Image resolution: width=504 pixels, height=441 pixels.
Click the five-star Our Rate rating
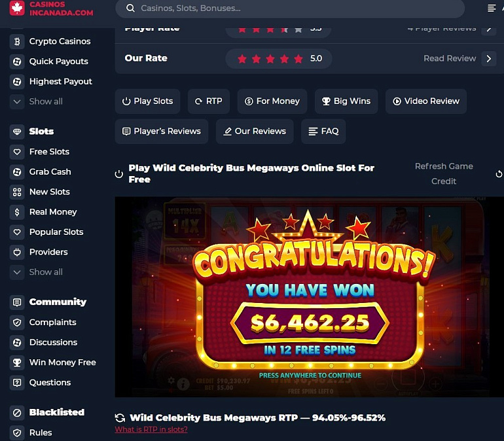(278, 59)
